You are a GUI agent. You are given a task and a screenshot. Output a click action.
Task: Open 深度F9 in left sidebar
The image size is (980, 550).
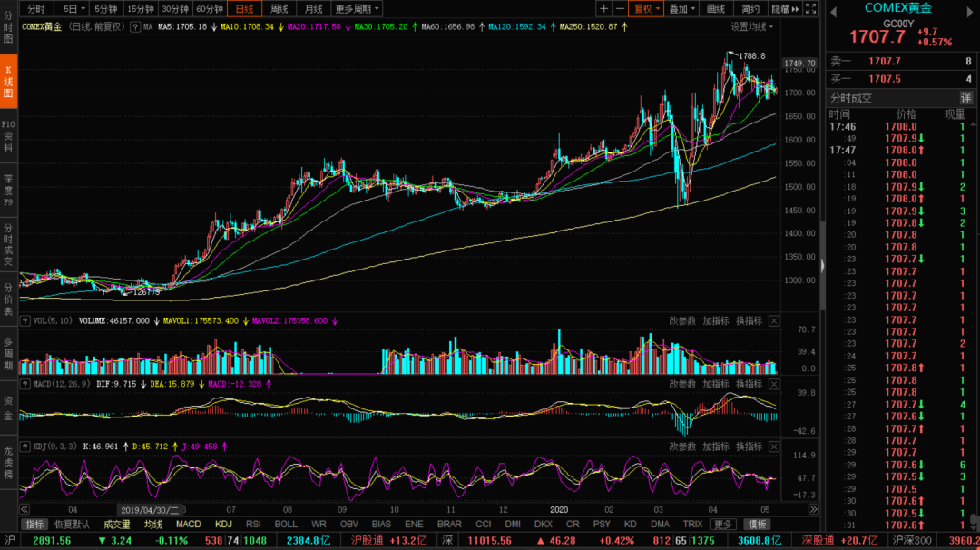(x=8, y=190)
